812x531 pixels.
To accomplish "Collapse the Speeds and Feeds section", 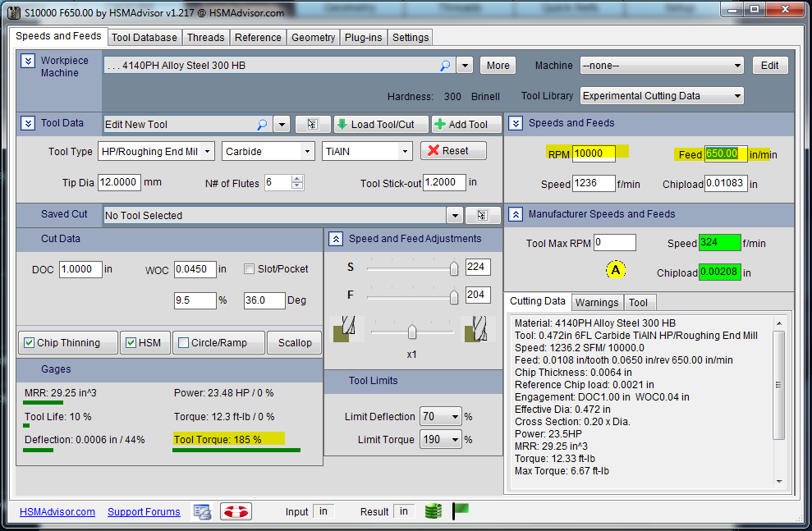I will [516, 123].
